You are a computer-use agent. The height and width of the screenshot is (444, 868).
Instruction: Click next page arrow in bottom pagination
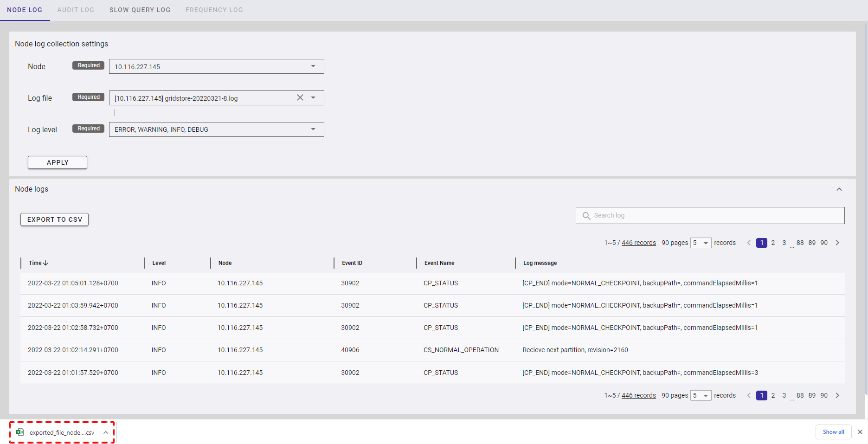[837, 395]
